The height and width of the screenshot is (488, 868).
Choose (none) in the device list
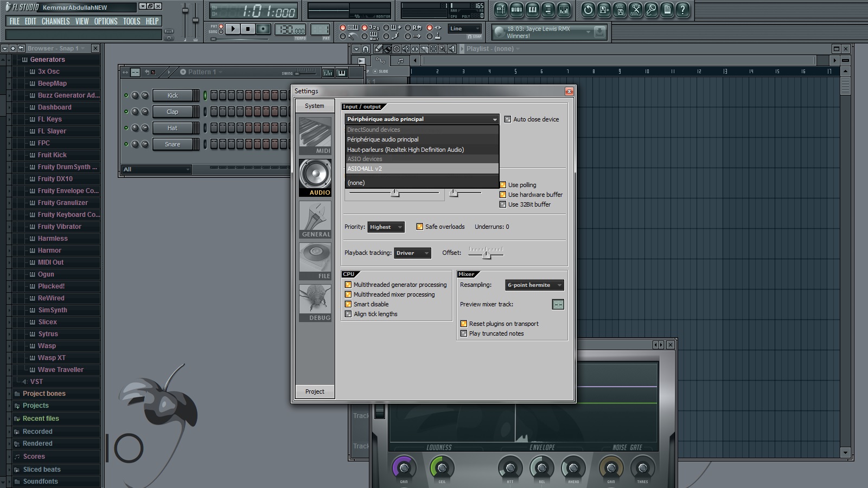[x=422, y=183]
